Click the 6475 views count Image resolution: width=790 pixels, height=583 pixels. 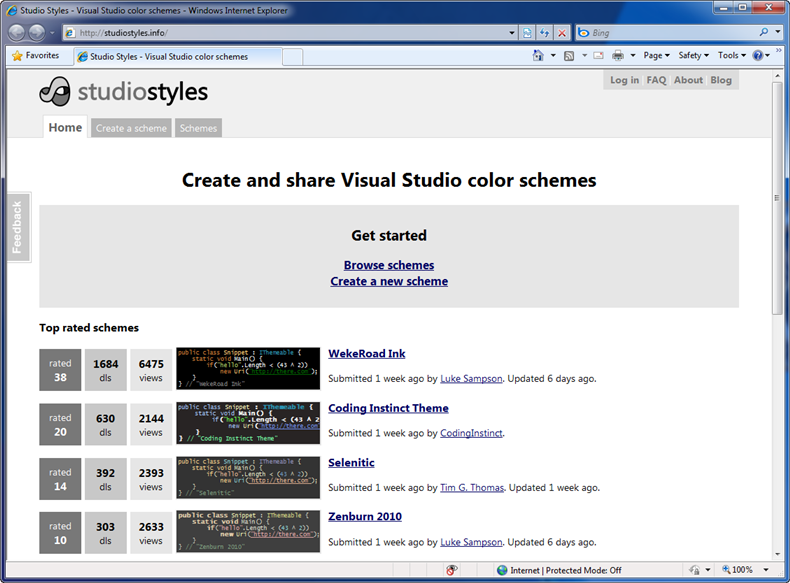pos(151,370)
